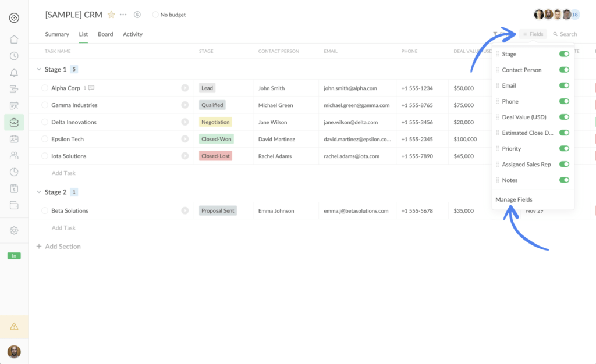Open the team members icon in sidebar

coord(14,155)
